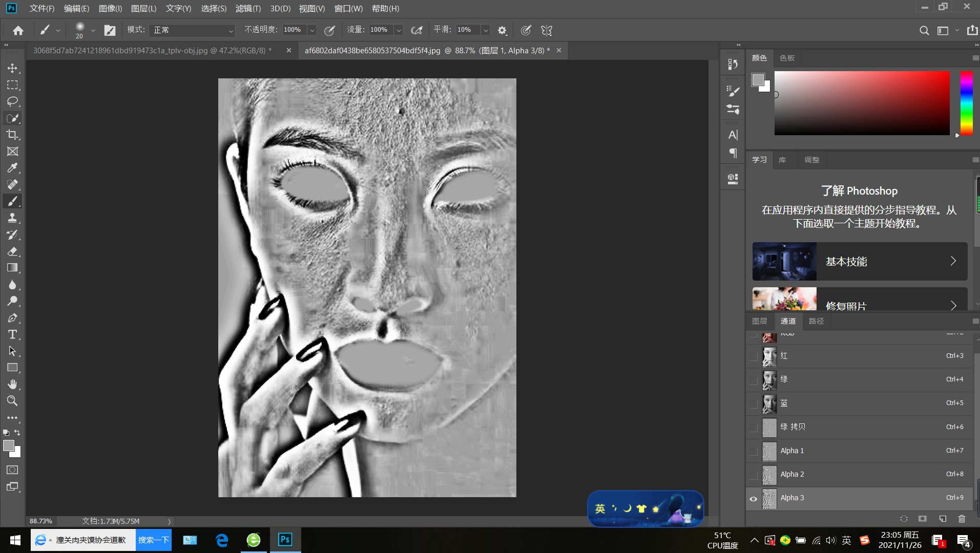Open the 修复照片 tutorial card
Viewport: 980px width, 553px height.
click(x=860, y=299)
